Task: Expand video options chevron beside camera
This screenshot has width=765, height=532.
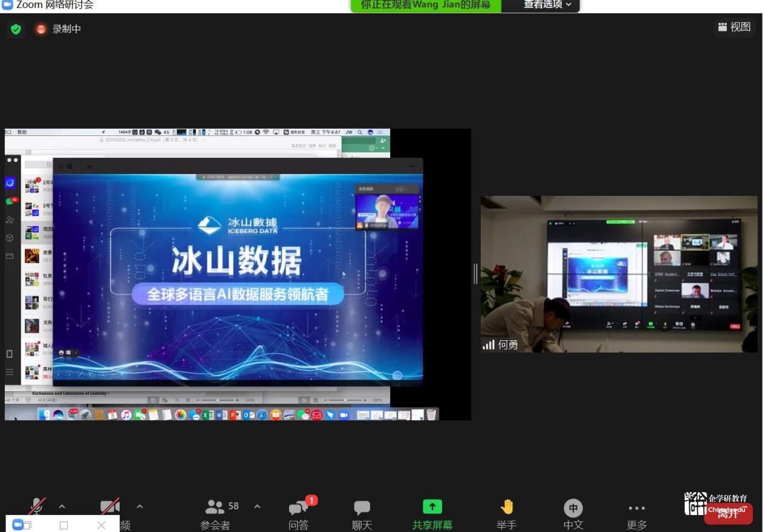Action: pos(140,507)
